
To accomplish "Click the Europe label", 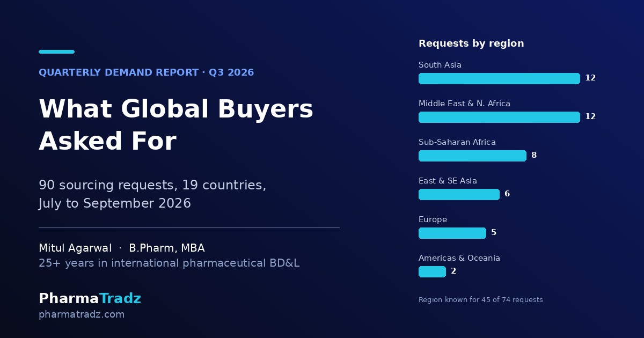I will pyautogui.click(x=433, y=219).
